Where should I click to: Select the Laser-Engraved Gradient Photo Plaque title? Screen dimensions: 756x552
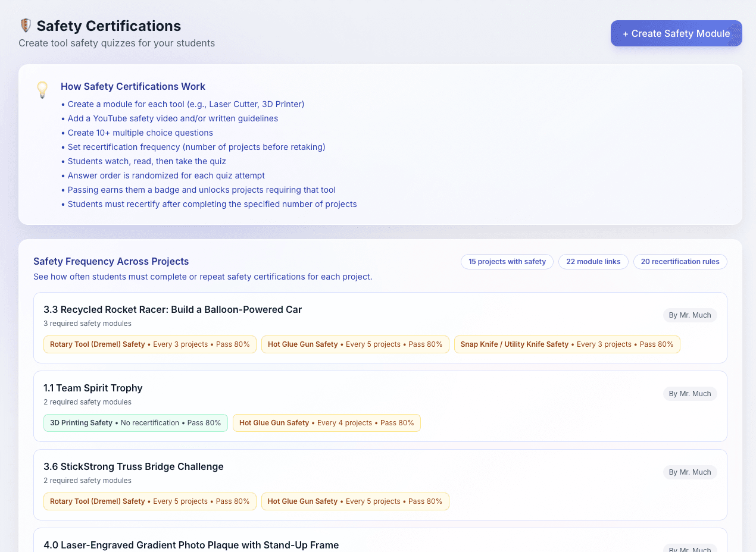191,545
